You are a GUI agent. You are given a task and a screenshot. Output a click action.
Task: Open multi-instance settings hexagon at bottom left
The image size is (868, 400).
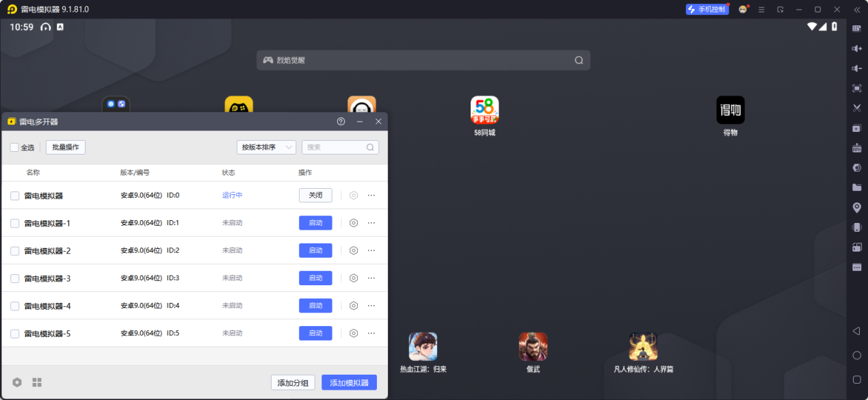coord(17,382)
